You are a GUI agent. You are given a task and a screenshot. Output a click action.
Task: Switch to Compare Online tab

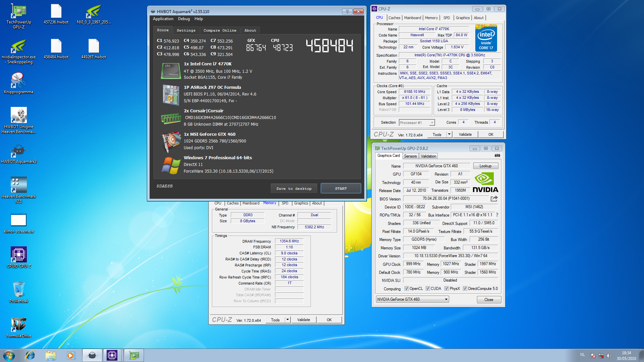(x=220, y=30)
